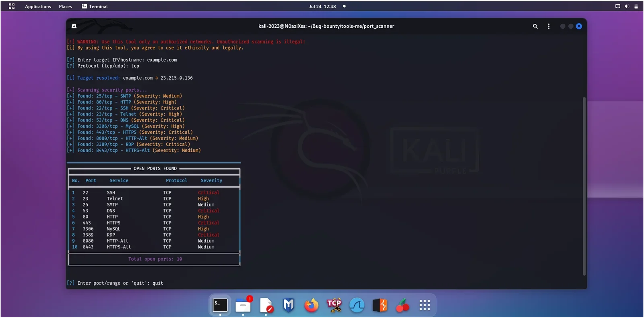Show all applications grid
The height and width of the screenshot is (318, 644).
coord(425,305)
